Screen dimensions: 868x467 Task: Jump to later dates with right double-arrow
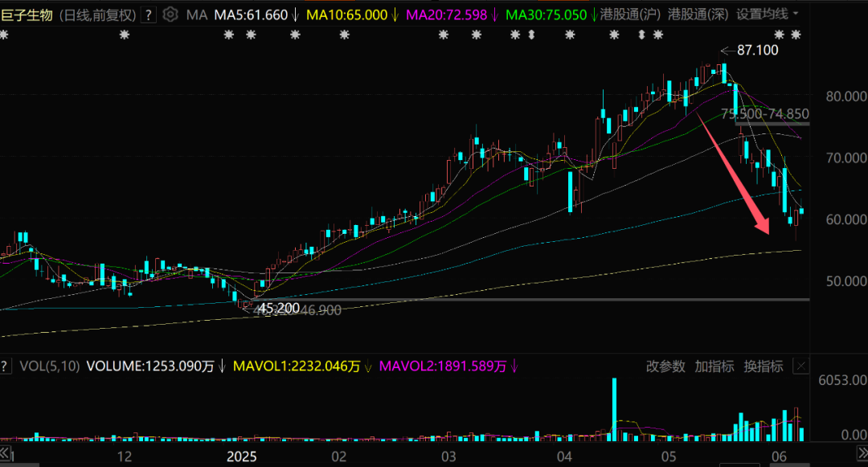point(862,453)
